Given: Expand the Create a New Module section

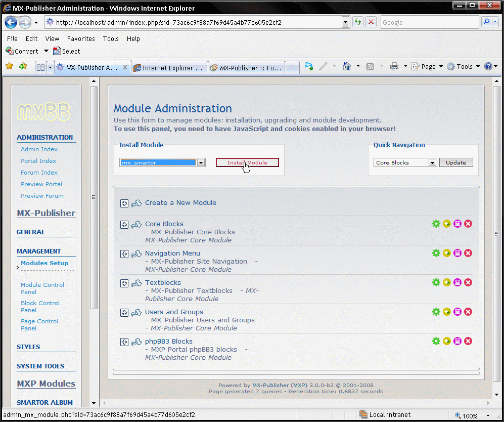Looking at the screenshot, I should tap(124, 203).
